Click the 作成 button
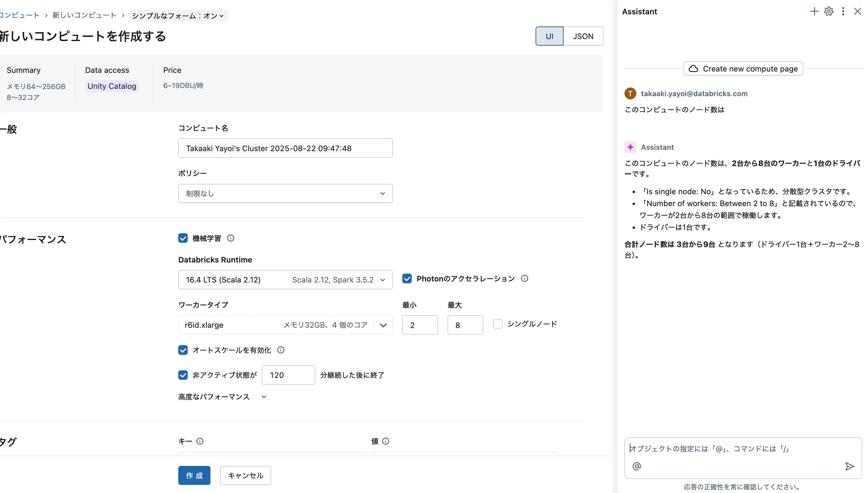 tap(194, 475)
